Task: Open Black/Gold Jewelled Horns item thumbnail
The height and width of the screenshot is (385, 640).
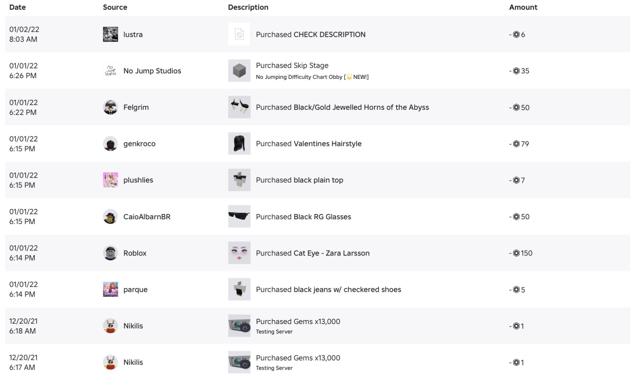Action: point(239,107)
